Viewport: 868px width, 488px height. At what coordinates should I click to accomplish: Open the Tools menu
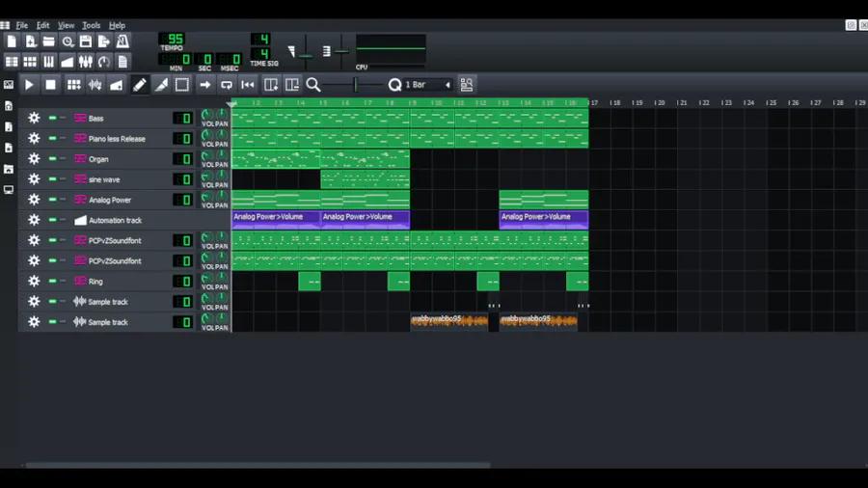click(91, 25)
